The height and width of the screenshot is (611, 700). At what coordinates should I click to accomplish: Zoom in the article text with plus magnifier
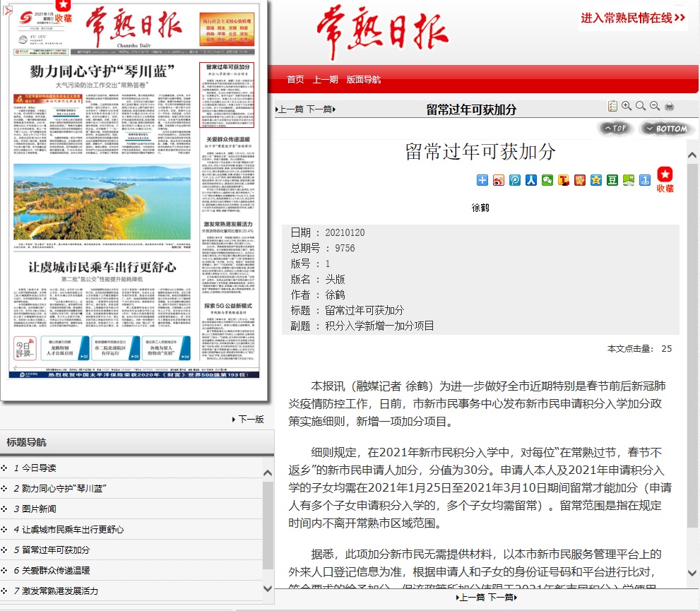tap(627, 106)
